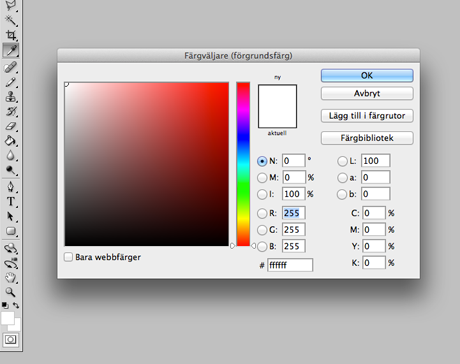Viewport: 460px width, 364px height.
Task: Select the Type tool
Action: click(x=11, y=201)
